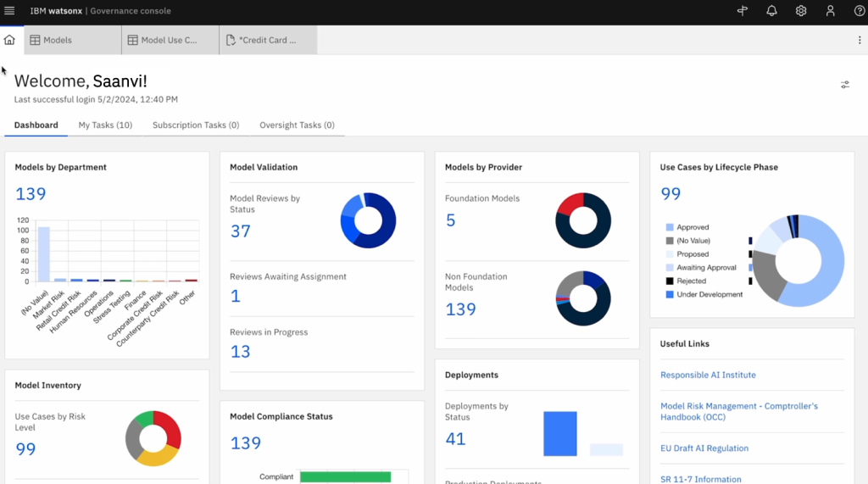Click the 99 Use Cases by Risk Level count
This screenshot has height=484, width=868.
click(25, 449)
